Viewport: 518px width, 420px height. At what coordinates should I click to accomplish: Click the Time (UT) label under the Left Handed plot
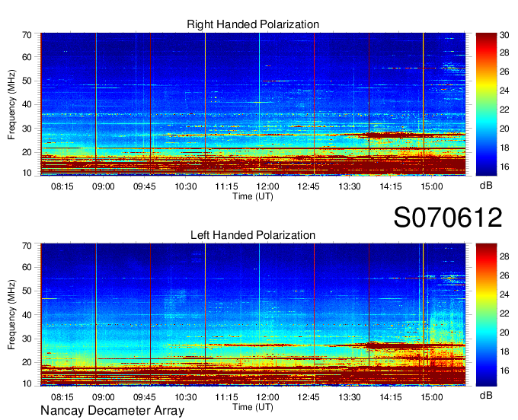(253, 407)
